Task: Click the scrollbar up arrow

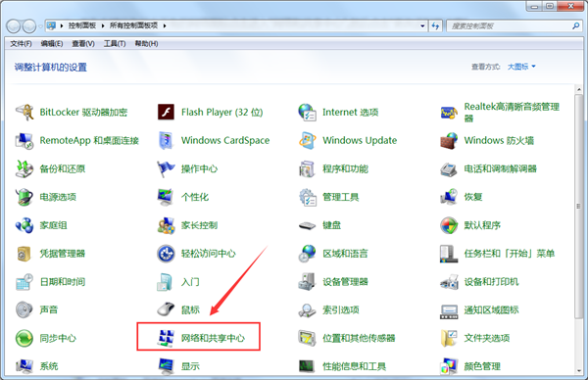Action: [x=578, y=89]
